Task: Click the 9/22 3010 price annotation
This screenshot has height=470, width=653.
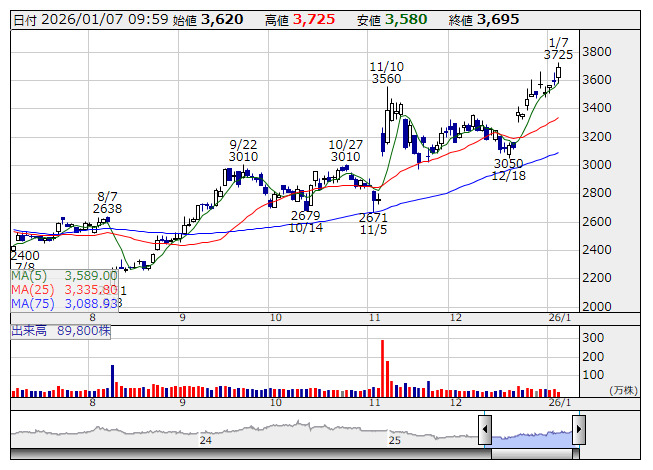Action: point(243,150)
